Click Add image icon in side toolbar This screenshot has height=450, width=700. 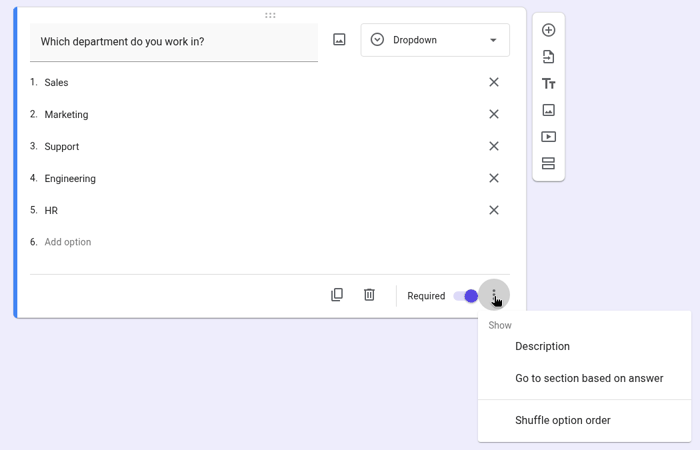click(x=548, y=110)
